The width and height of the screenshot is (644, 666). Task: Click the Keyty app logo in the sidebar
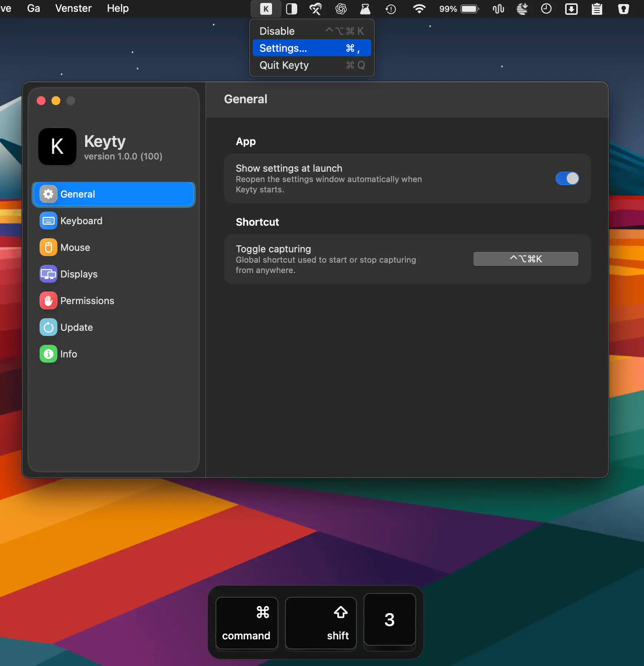57,147
